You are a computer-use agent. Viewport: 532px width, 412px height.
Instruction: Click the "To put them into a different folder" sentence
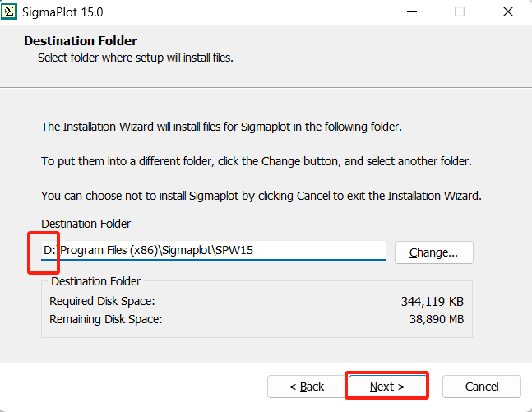(x=257, y=161)
